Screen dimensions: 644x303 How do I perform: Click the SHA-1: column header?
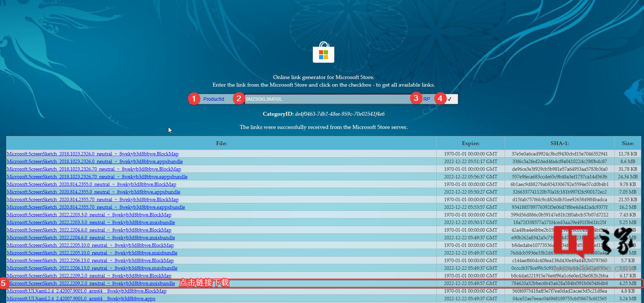[x=559, y=143]
